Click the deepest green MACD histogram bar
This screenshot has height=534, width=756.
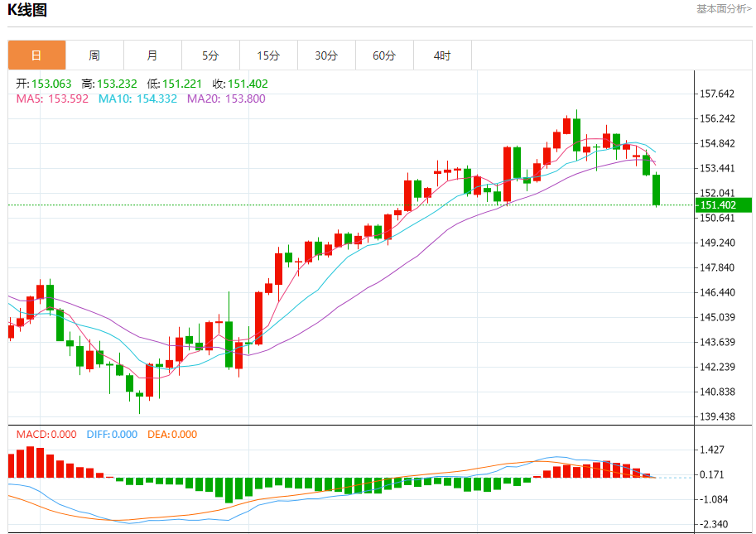[x=229, y=490]
